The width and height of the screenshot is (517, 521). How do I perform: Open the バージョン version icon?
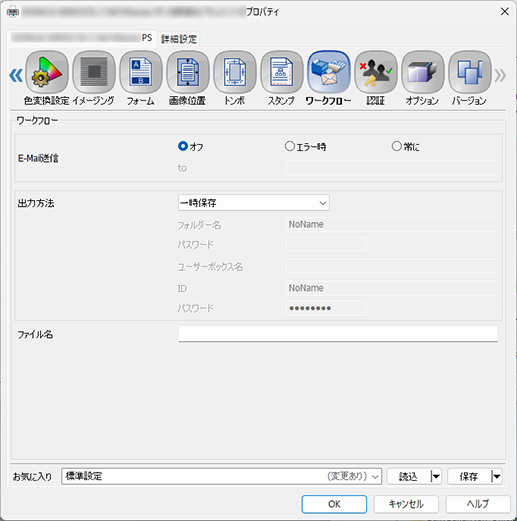[470, 72]
